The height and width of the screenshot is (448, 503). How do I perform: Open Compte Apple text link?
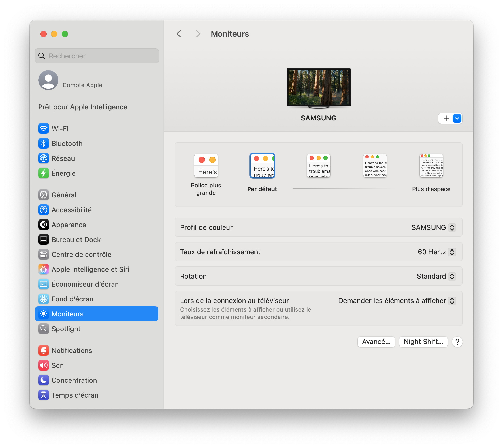82,85
